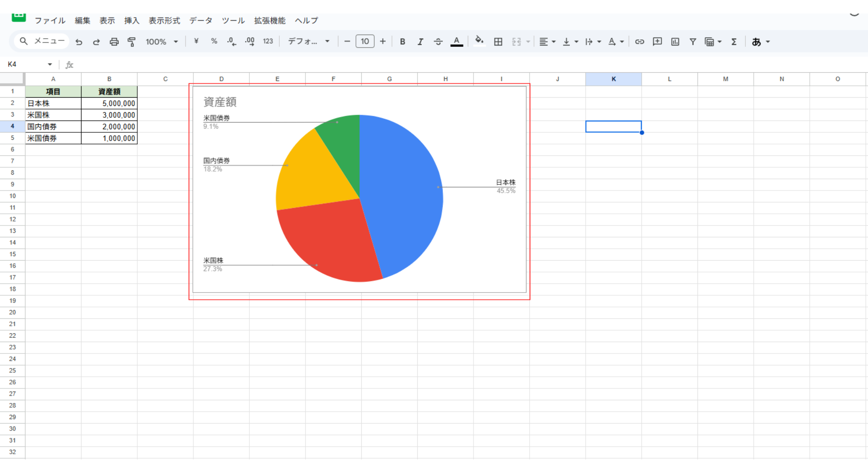This screenshot has height=473, width=868.
Task: Open the fill color picker
Action: 480,42
